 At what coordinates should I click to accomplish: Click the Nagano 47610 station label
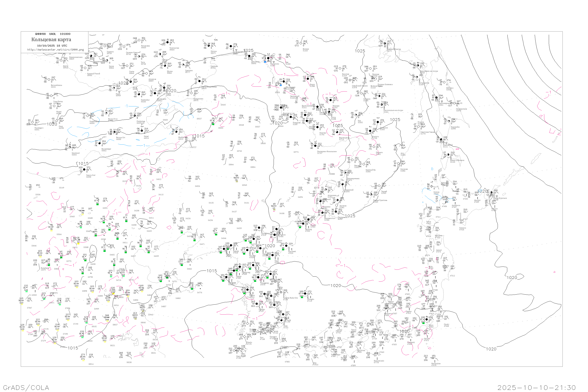pos(408,312)
